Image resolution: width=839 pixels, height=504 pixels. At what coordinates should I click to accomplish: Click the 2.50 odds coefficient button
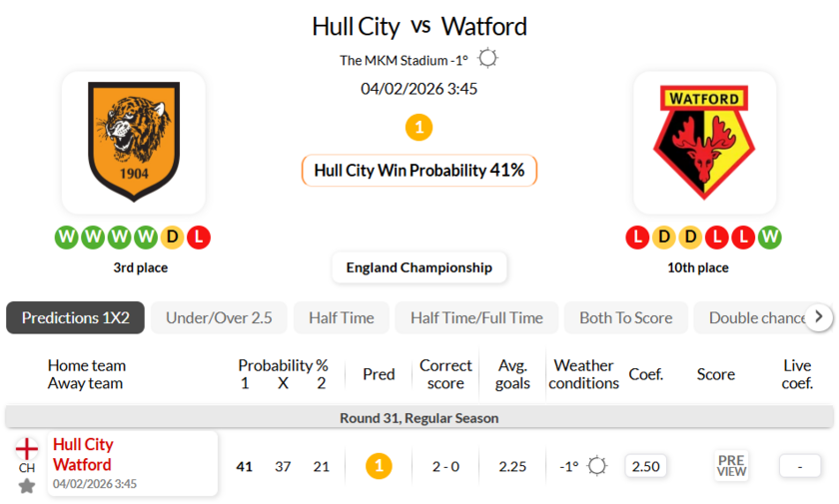(646, 466)
